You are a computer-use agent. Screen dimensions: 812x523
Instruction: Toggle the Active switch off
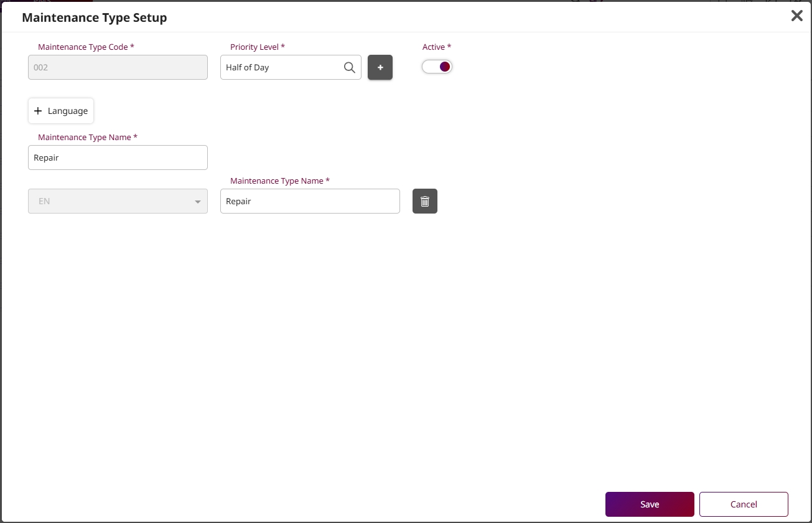coord(437,67)
